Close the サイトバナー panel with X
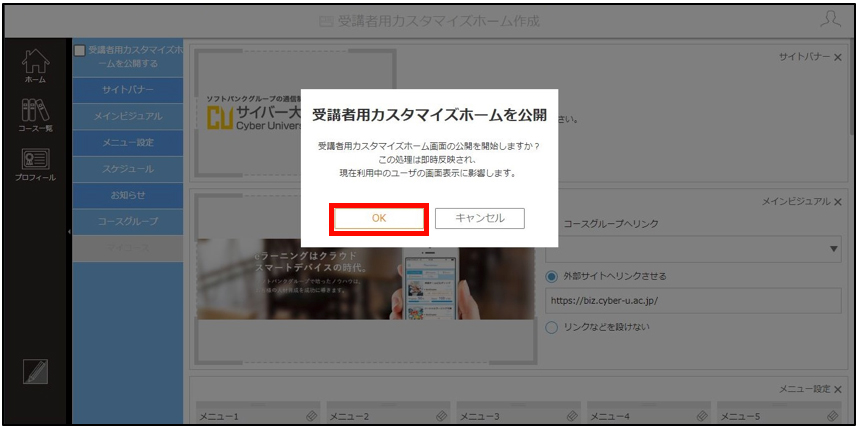 click(x=838, y=57)
